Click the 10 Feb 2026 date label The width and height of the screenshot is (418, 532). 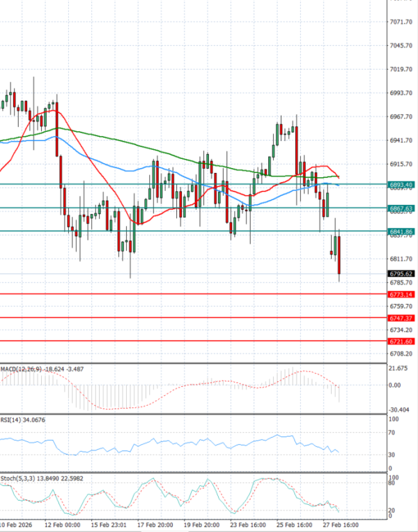(x=17, y=524)
